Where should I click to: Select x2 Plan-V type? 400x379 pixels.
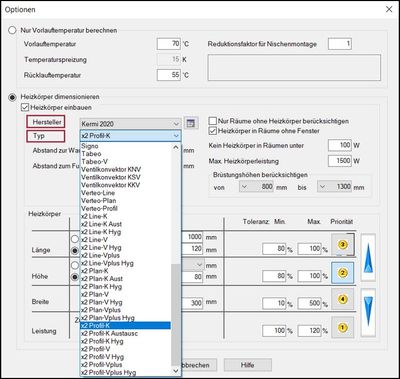(125, 294)
